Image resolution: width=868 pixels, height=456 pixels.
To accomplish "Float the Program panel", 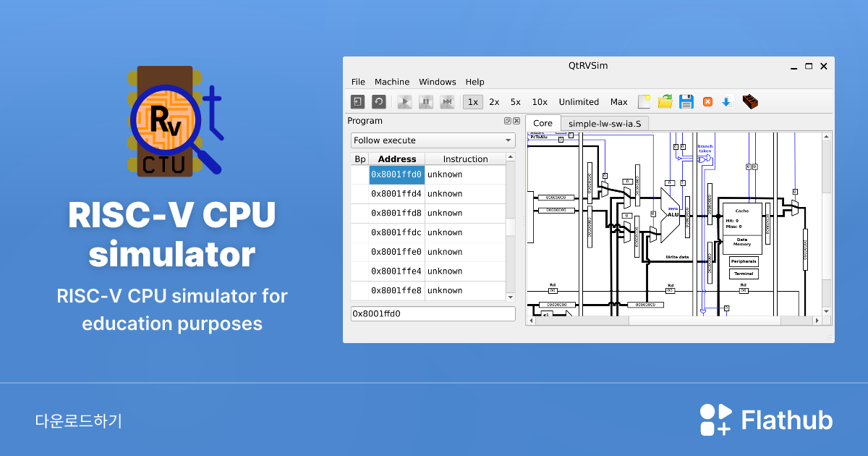I will [507, 121].
